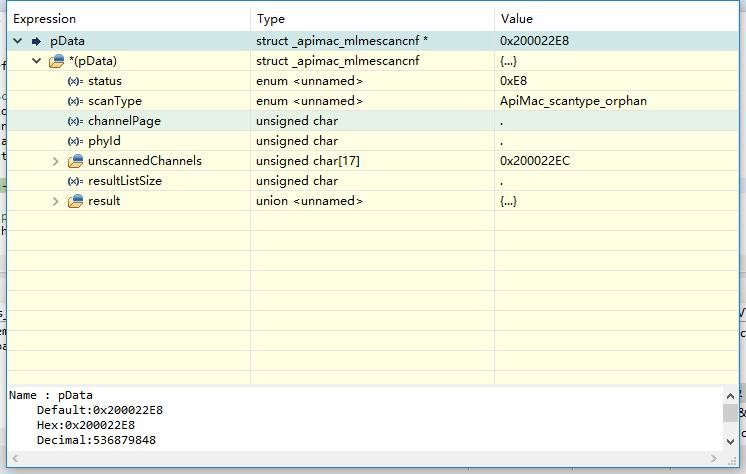This screenshot has width=746, height=474.
Task: Click the unscannedChannels array icon
Action: pos(76,161)
